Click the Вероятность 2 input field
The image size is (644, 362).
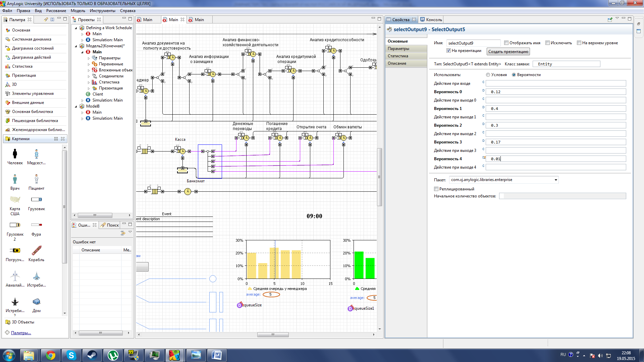555,125
